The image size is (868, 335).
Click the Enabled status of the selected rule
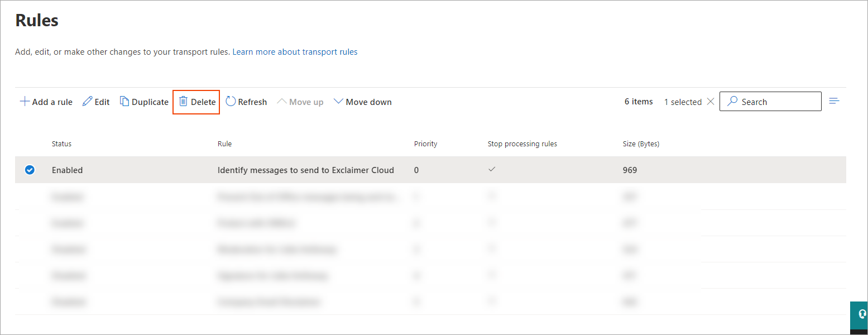click(x=67, y=170)
